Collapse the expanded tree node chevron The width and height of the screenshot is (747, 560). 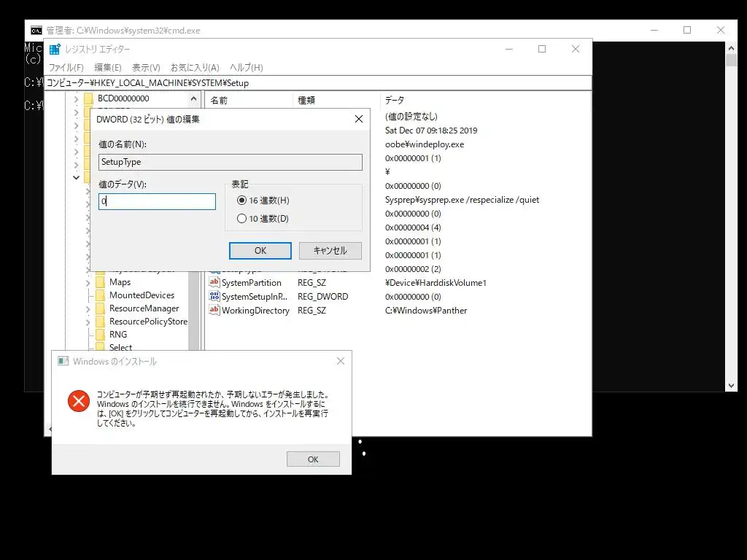click(76, 177)
